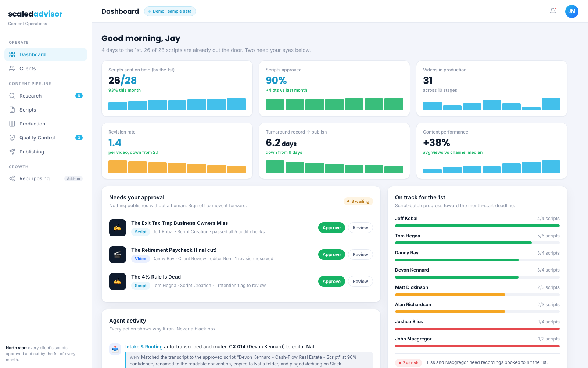Image resolution: width=588 pixels, height=368 pixels.
Task: Click the Dashboard grid icon in sidebar
Action: [x=12, y=54]
